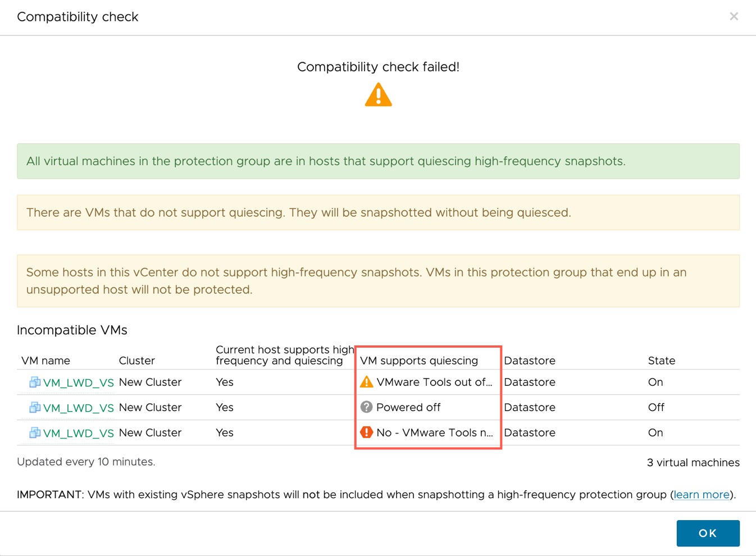This screenshot has width=756, height=556.
Task: Click 'Datastore' cell in the Powered off row
Action: 530,407
